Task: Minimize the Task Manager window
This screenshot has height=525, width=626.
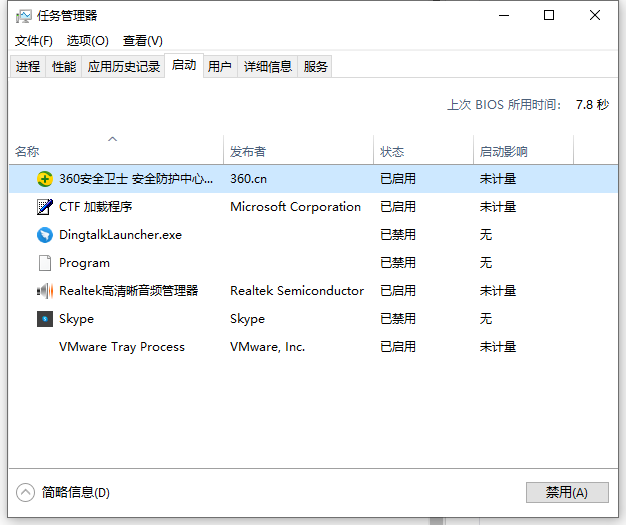Action: pyautogui.click(x=504, y=16)
